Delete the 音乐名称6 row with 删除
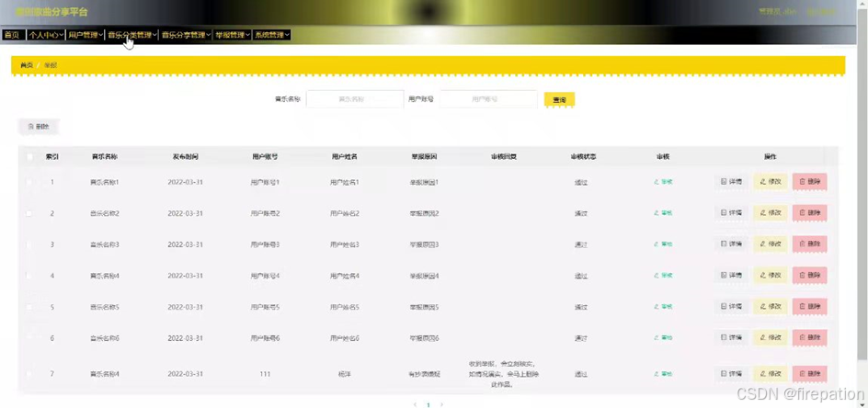Screen dimensions: 868x408 [810, 337]
